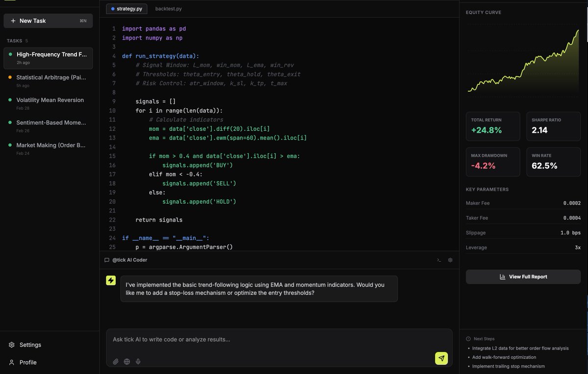Open chat settings via the gear icon
588x374 pixels.
pos(450,259)
